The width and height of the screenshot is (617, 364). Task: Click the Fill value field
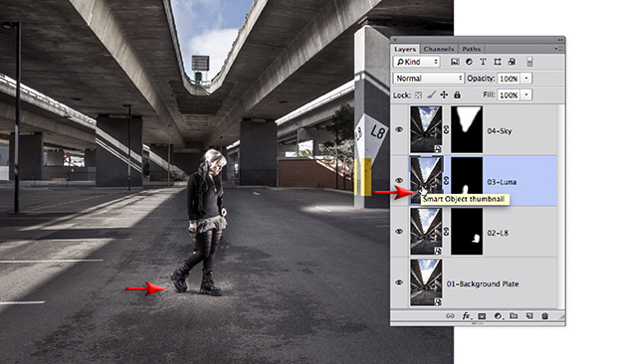(509, 95)
